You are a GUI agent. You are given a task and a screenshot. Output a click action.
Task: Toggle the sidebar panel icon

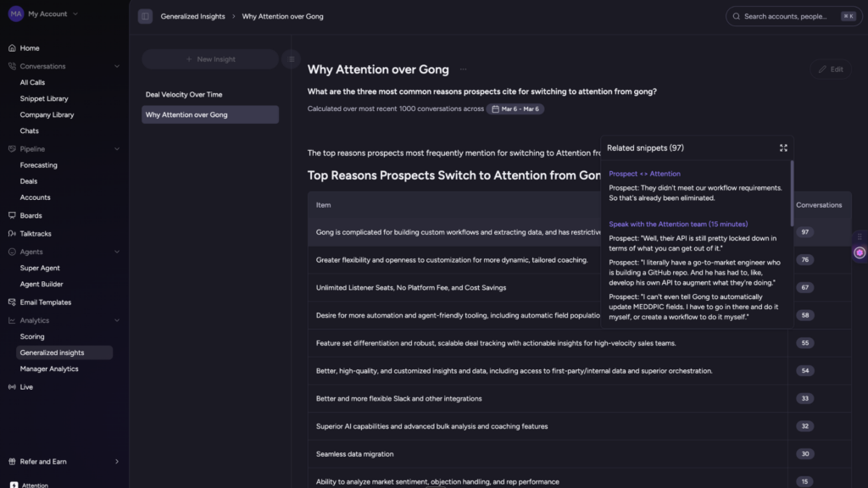(145, 16)
